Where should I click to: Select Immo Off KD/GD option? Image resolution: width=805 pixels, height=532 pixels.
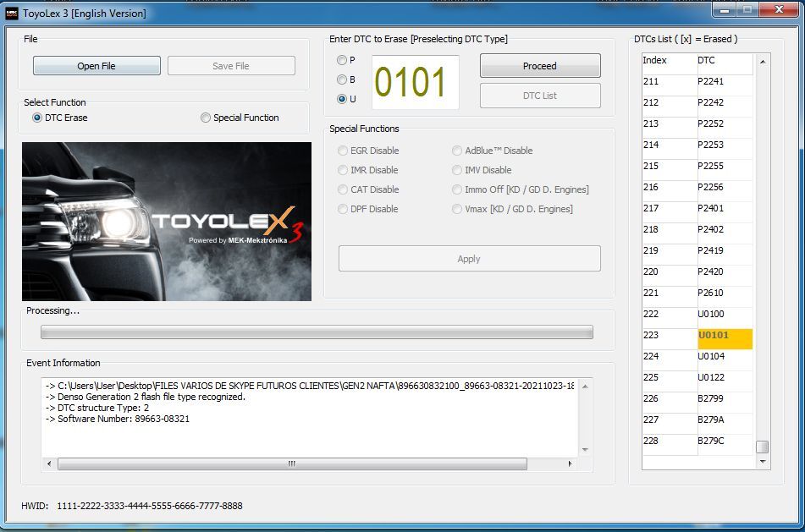click(x=520, y=189)
